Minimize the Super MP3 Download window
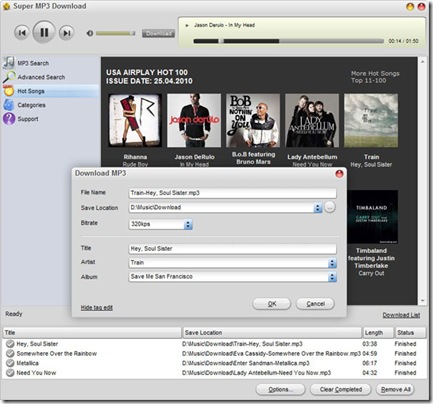 (x=410, y=6)
